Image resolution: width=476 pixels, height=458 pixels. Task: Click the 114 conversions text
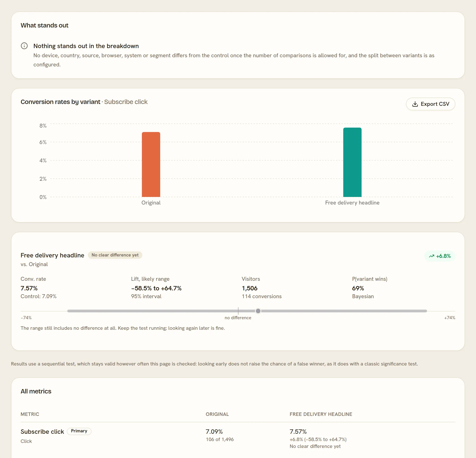pyautogui.click(x=262, y=296)
